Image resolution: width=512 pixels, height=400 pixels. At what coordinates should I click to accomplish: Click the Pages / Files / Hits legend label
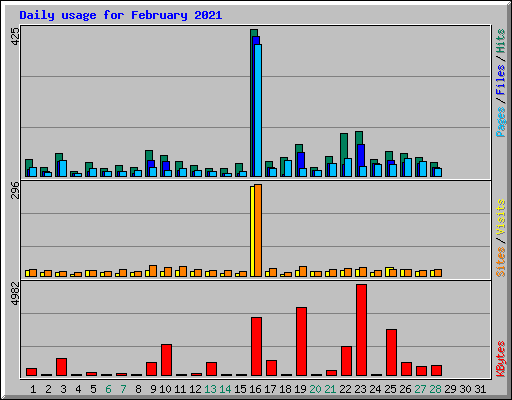(x=500, y=83)
